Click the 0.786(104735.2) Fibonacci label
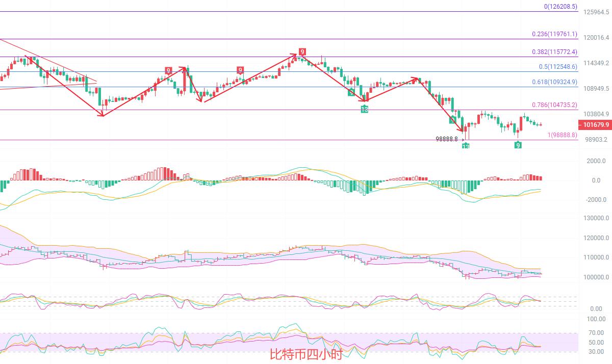The height and width of the screenshot is (364, 612). point(554,105)
